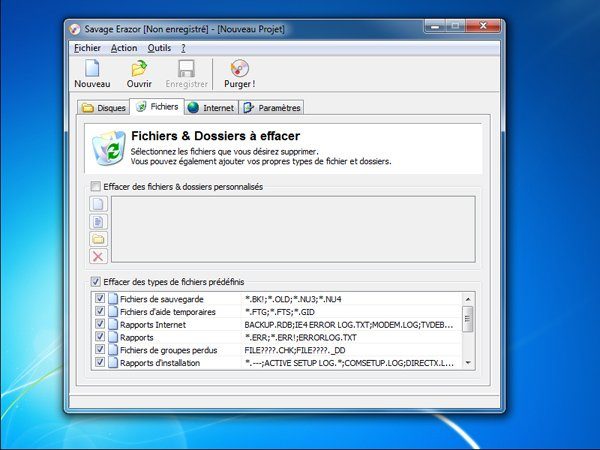The height and width of the screenshot is (450, 600).
Task: Open the ? help menu
Action: [x=183, y=48]
